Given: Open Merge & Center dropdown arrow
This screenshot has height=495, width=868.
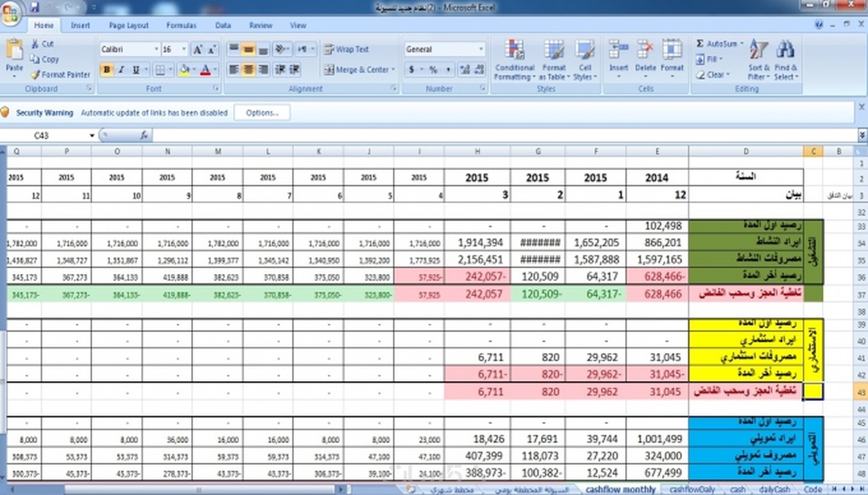Looking at the screenshot, I should pos(394,69).
